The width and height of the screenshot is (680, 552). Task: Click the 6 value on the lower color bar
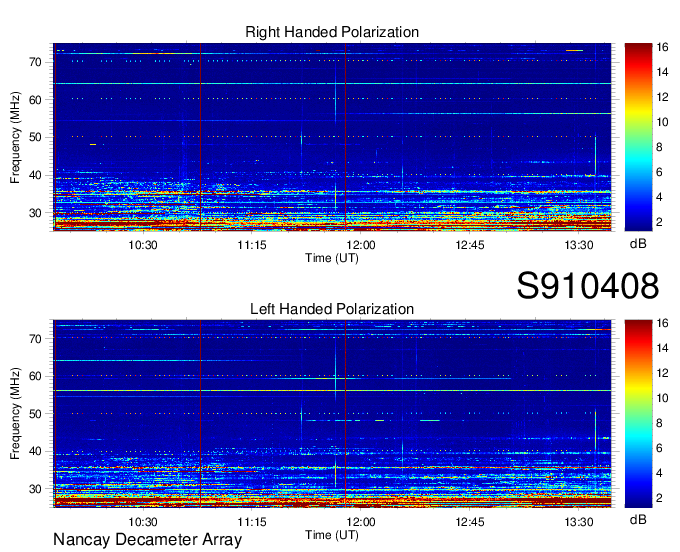[x=659, y=448]
